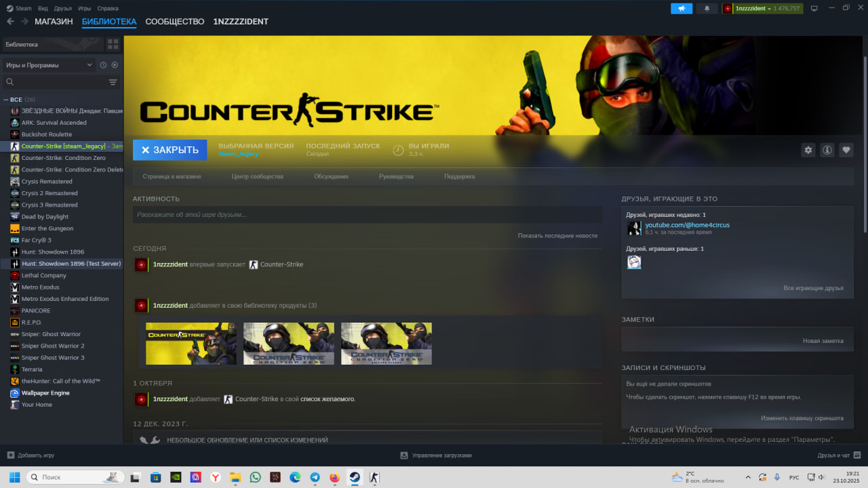
Task: Collapse the 'ВСЕ' games category
Action: click(x=6, y=100)
